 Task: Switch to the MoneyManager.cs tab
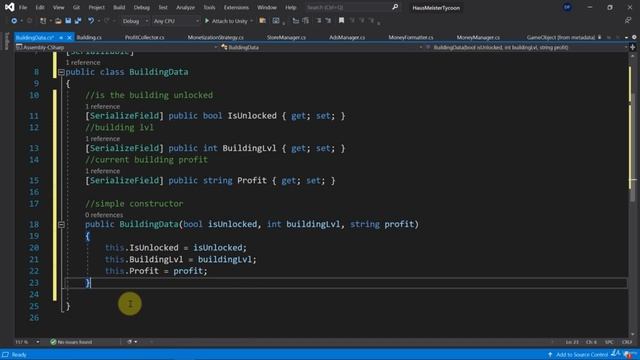pyautogui.click(x=478, y=38)
